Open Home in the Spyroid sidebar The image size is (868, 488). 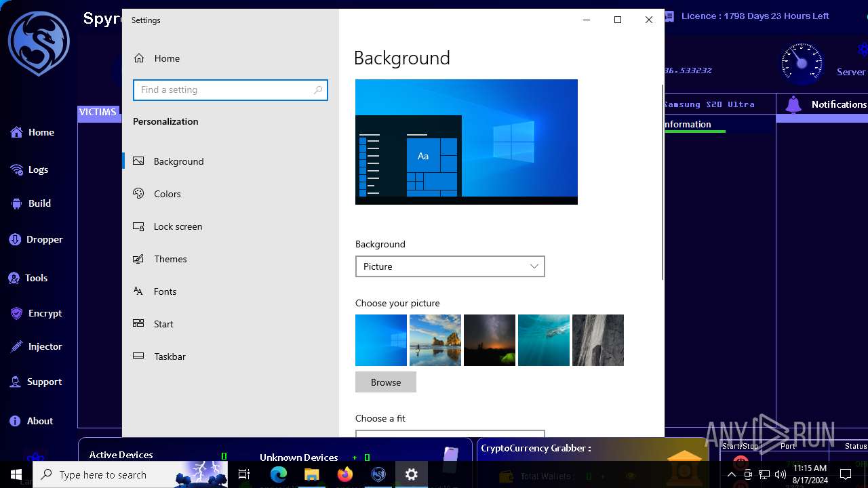coord(32,133)
